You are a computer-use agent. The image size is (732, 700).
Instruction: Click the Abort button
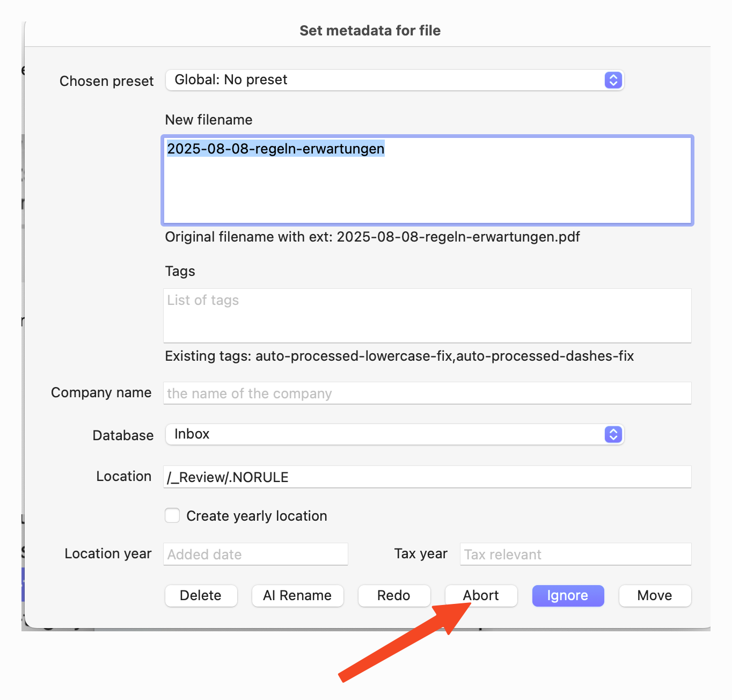481,595
